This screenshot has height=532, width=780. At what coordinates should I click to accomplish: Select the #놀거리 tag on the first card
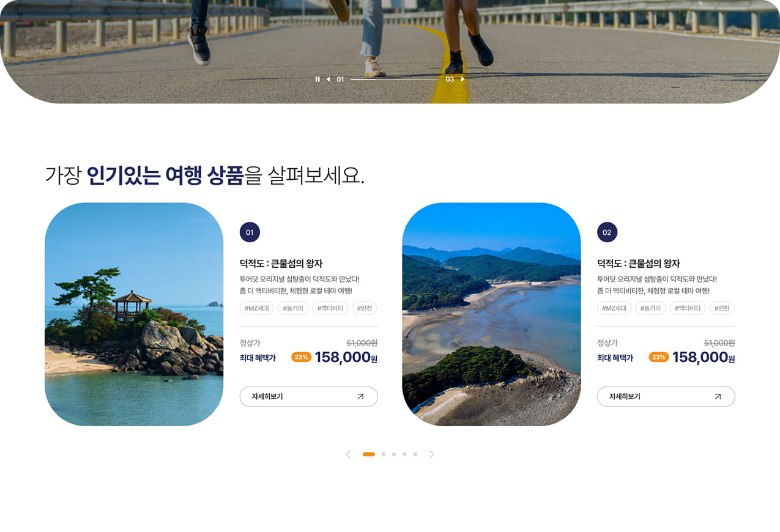[x=294, y=308]
